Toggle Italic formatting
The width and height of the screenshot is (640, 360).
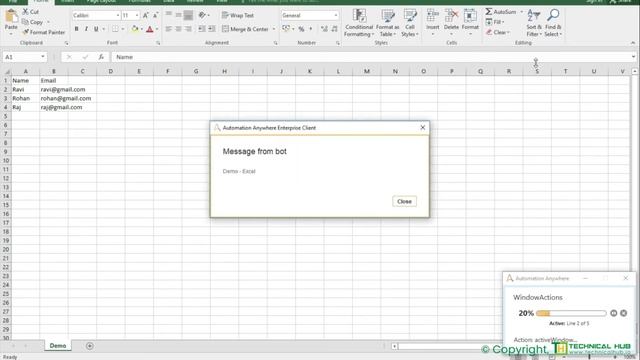pyautogui.click(x=86, y=29)
